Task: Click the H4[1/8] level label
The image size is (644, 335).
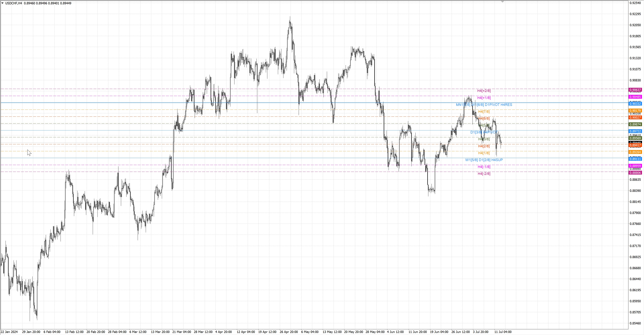Action: [x=484, y=153]
